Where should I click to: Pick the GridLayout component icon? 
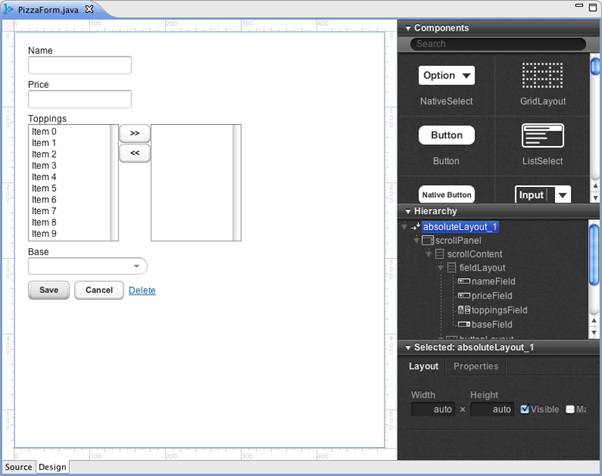pos(543,76)
